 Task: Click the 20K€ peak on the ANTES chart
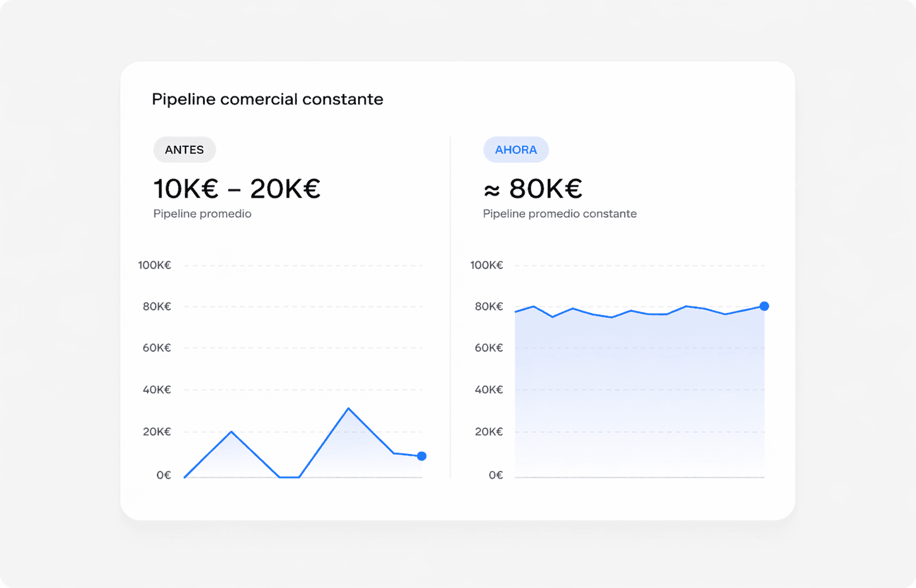231,431
